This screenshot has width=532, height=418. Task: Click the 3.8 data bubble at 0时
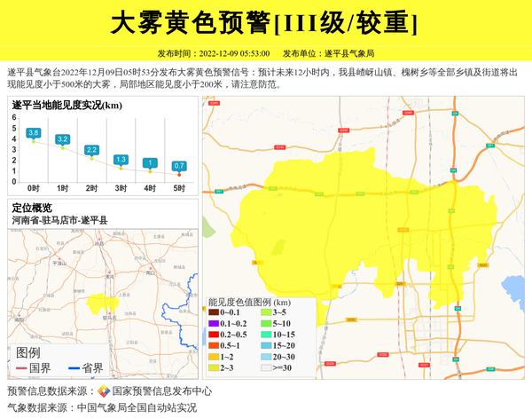click(34, 133)
